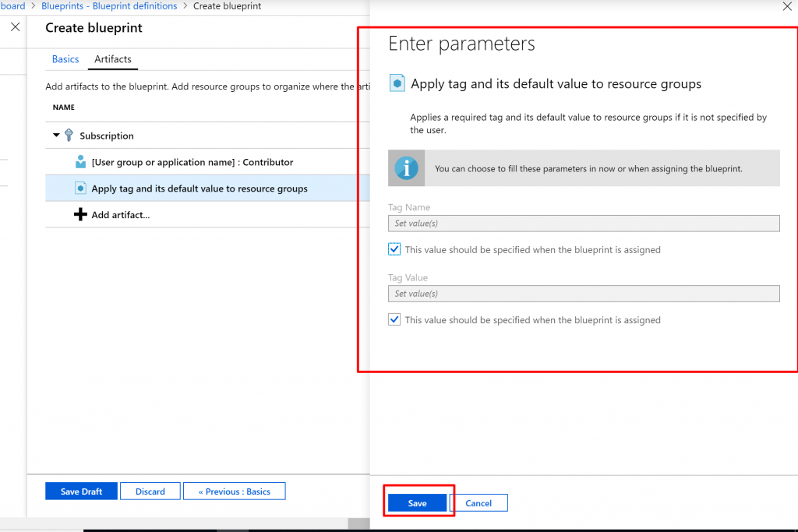798x532 pixels.
Task: Click the policy icon beside Apply tag artifact
Action: pyautogui.click(x=80, y=188)
